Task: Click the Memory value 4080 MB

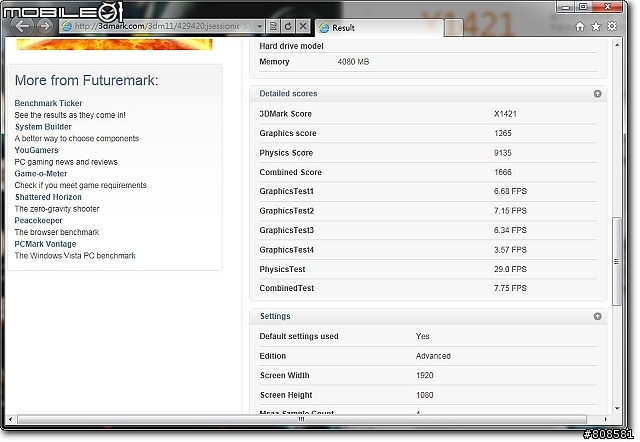Action: coord(353,62)
